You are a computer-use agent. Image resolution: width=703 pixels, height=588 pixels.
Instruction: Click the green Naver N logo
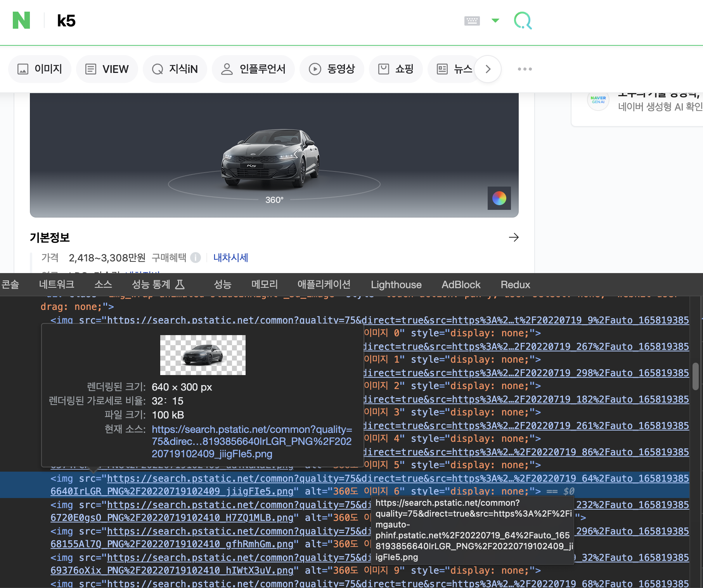pyautogui.click(x=21, y=20)
